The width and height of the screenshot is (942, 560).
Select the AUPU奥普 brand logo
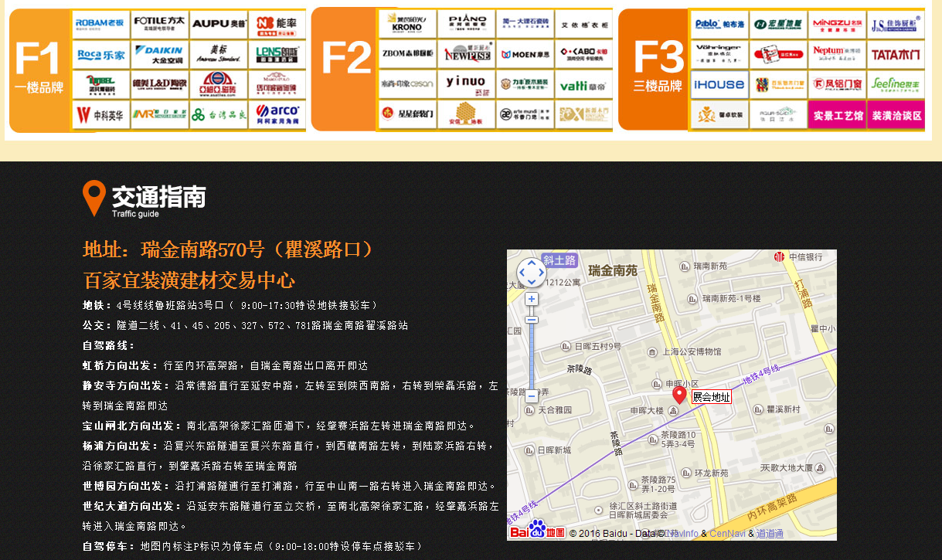(x=219, y=24)
